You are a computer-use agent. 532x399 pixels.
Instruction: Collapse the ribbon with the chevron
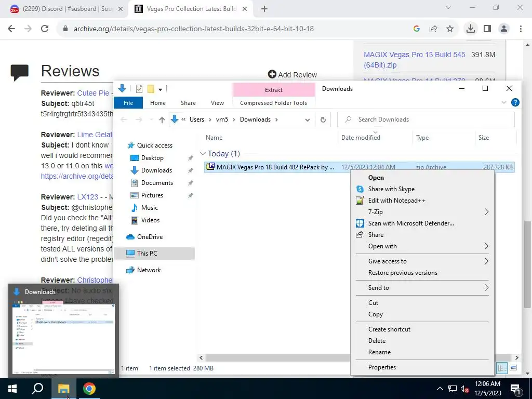point(504,102)
